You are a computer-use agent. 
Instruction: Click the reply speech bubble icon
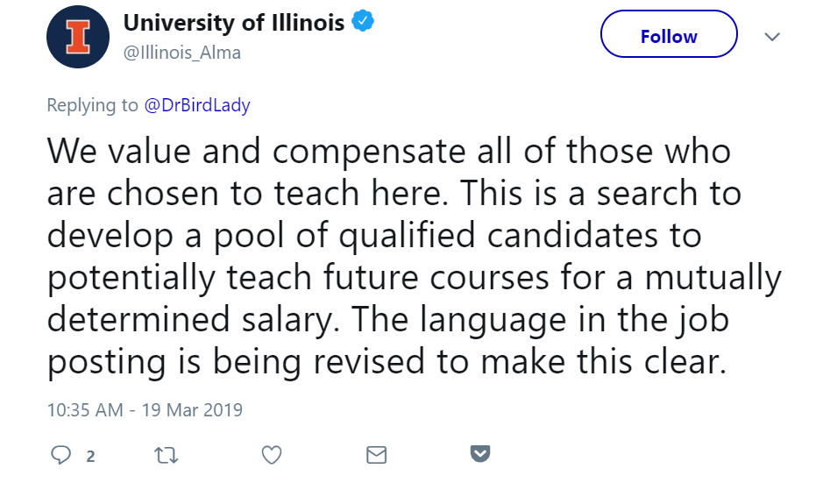coord(60,455)
